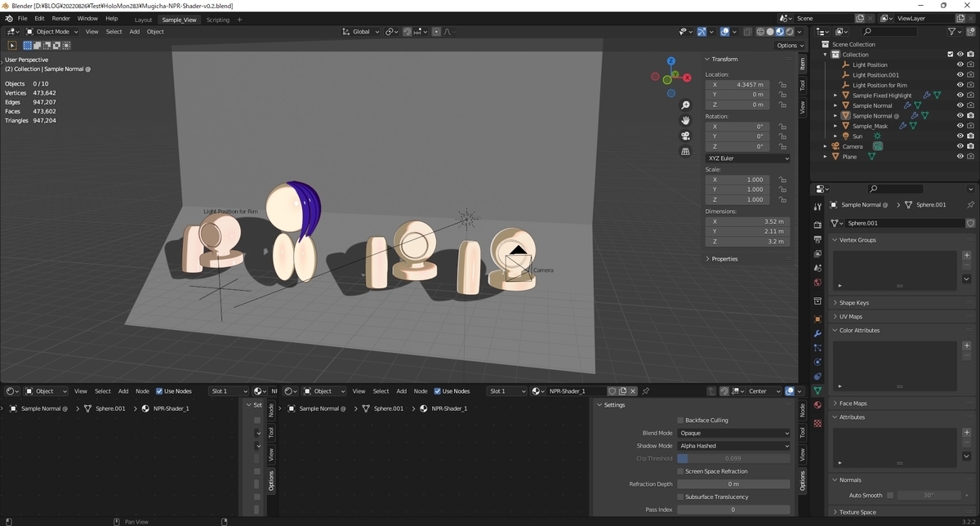Switch to the Layout workspace tab
Viewport: 980px width, 526px height.
pos(144,20)
